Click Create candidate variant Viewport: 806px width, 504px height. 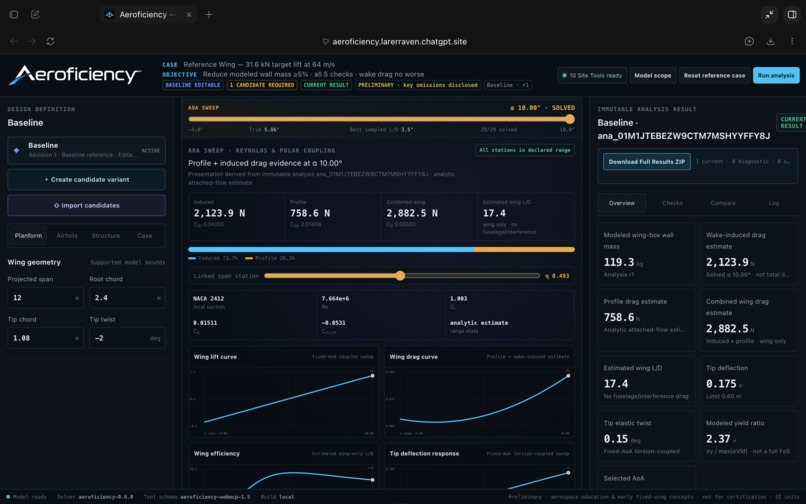[x=86, y=179]
